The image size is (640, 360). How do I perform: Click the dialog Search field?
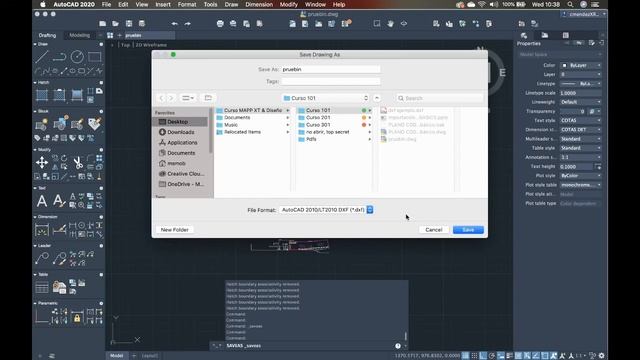pos(440,98)
